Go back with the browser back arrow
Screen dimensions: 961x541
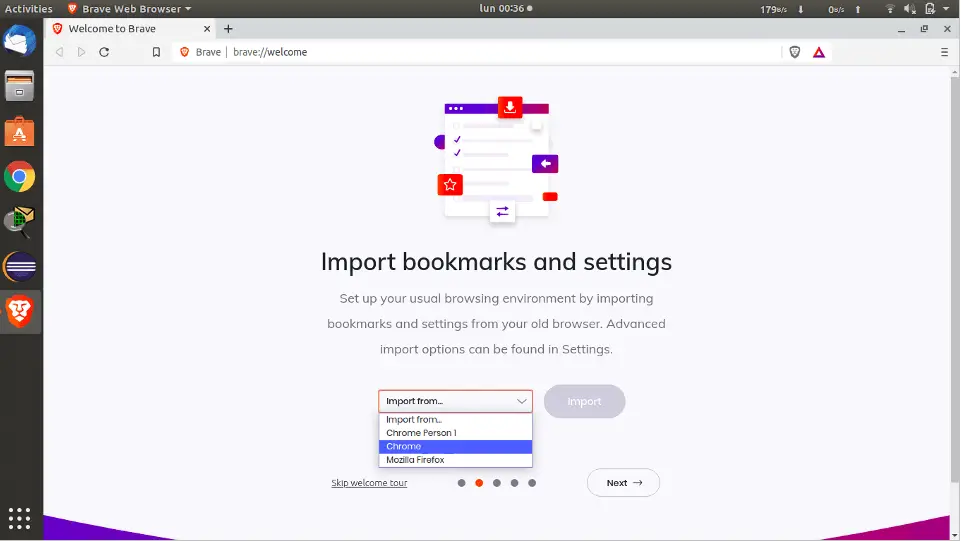[x=59, y=52]
